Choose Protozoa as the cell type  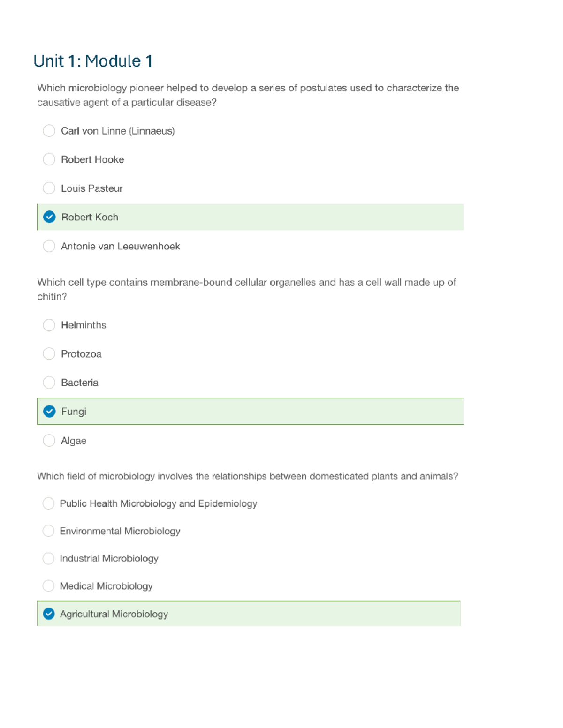point(49,353)
